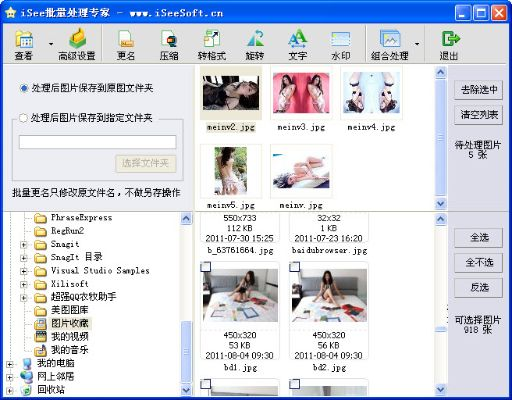Select the 图片收藏 folder

[70, 323]
